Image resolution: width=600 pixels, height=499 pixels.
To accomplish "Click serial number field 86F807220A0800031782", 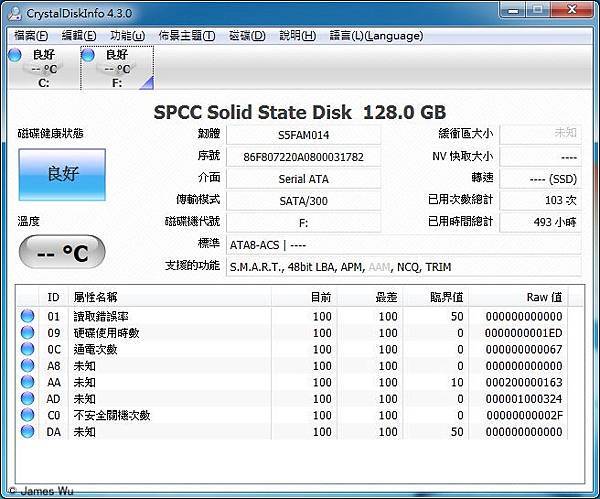I will [303, 157].
